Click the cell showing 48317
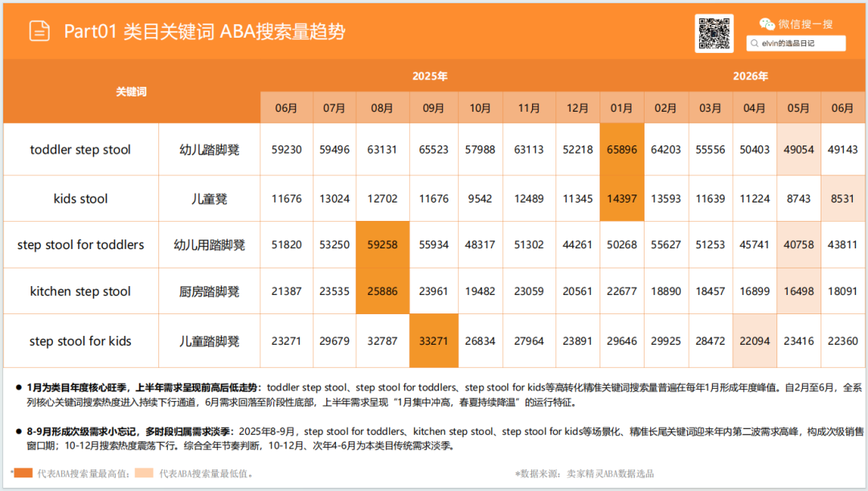This screenshot has width=868, height=491. pos(480,244)
